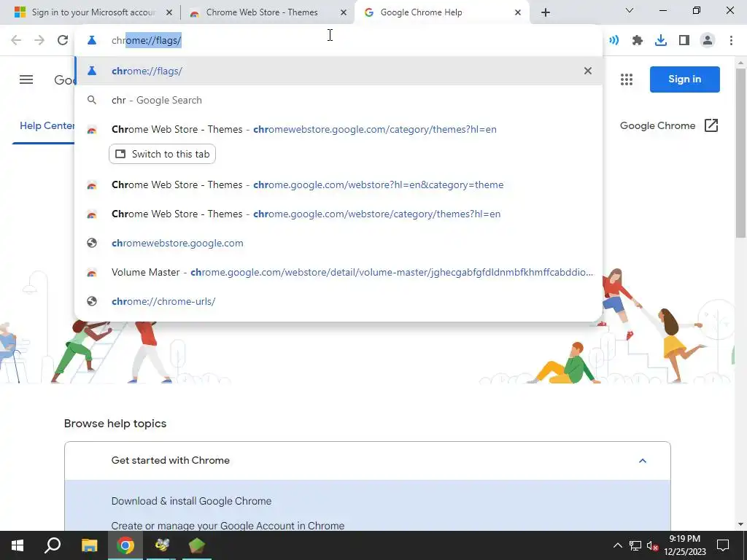
Task: Collapse Get started with Chrome section
Action: (x=642, y=461)
